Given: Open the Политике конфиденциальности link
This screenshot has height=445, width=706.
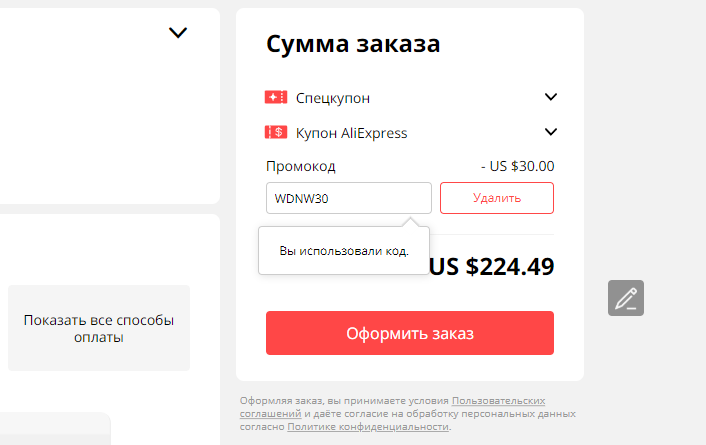Looking at the screenshot, I should click(x=368, y=426).
